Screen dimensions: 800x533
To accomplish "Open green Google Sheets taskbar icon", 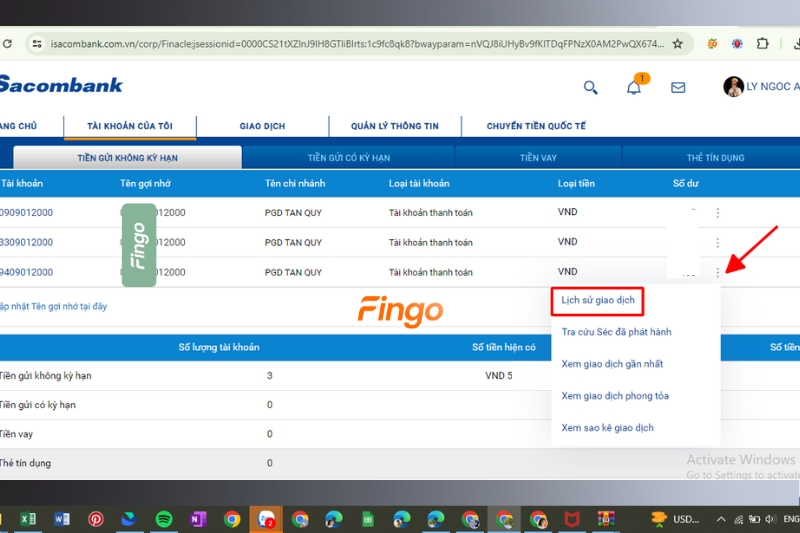I will pyautogui.click(x=368, y=519).
